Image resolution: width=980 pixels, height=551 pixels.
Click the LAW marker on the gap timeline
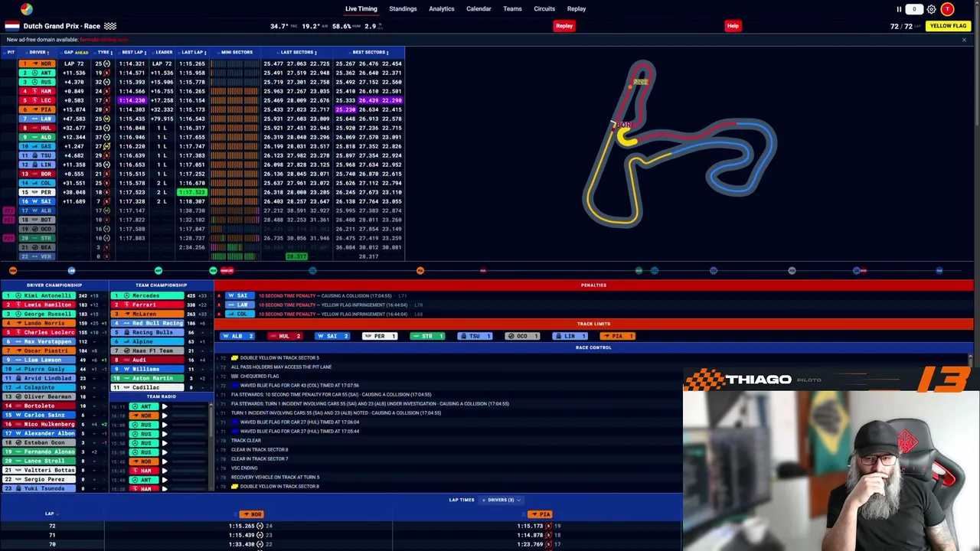[x=71, y=271]
